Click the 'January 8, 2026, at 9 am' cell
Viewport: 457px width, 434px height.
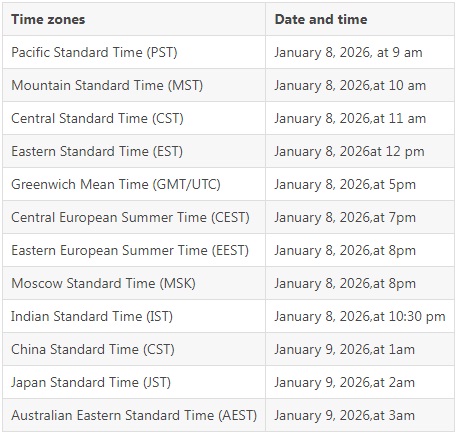tap(360, 52)
